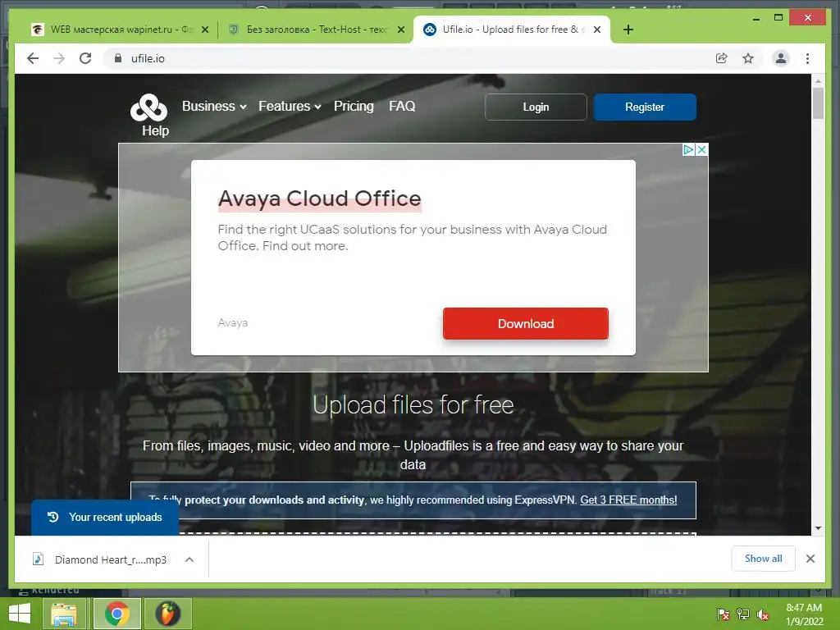The image size is (840, 630).
Task: Launch File Explorer from the taskbar
Action: point(64,614)
